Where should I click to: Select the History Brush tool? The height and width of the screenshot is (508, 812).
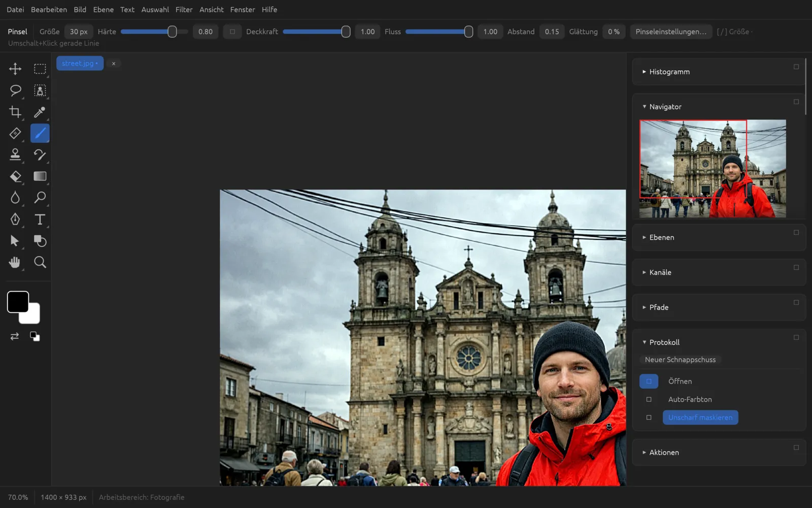point(40,154)
